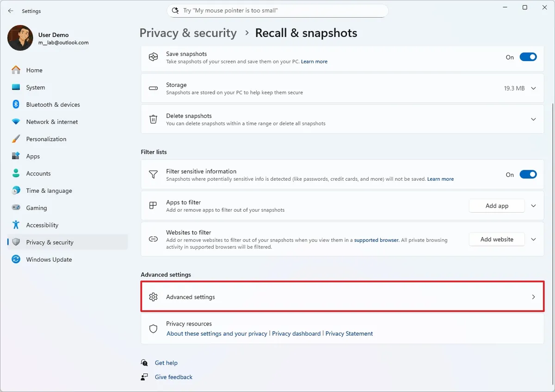The height and width of the screenshot is (392, 555).
Task: Click the Delete snapshots trash icon
Action: (153, 119)
